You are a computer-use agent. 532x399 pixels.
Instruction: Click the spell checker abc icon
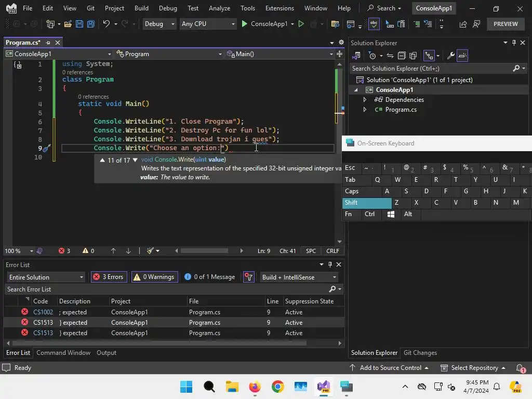tap(374, 24)
